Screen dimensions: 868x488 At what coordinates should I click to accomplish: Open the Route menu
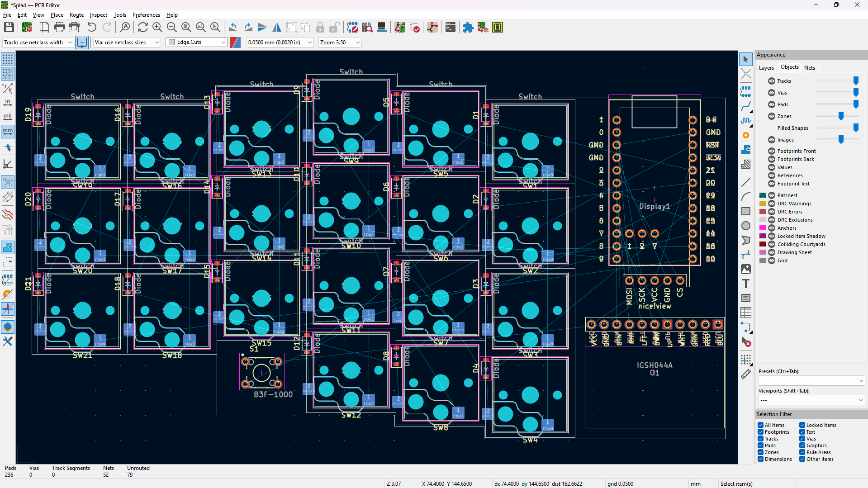(76, 15)
